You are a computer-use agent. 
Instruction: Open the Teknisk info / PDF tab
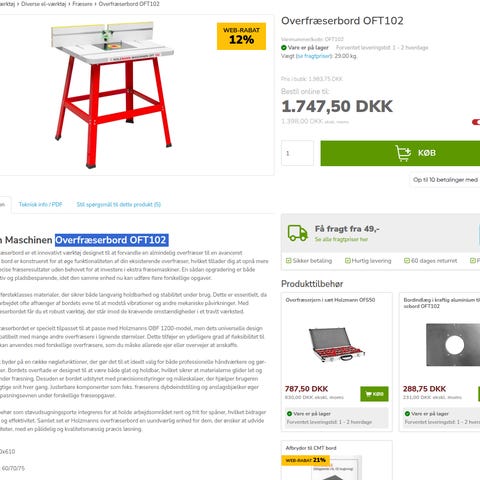(x=41, y=204)
